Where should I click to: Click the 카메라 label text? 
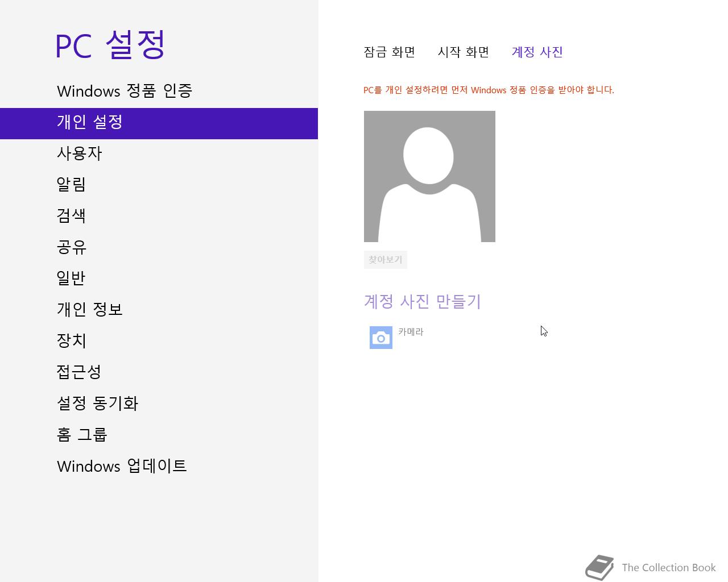pos(411,332)
